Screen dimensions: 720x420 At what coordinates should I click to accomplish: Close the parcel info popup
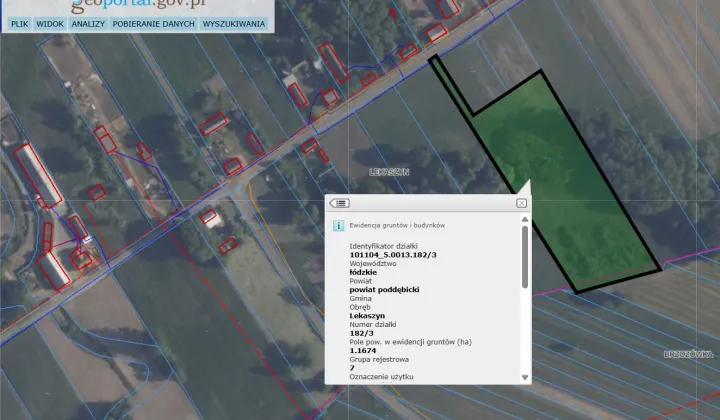521,203
